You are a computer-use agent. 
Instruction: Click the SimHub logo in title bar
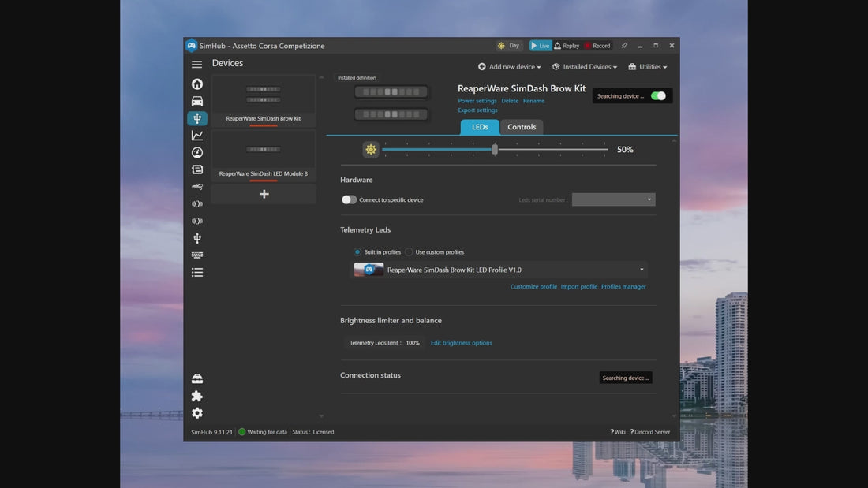pos(192,46)
